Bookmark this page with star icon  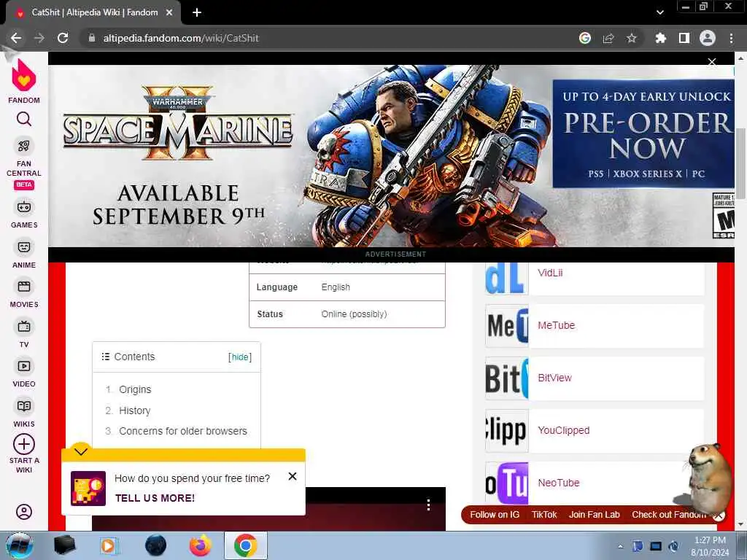631,38
